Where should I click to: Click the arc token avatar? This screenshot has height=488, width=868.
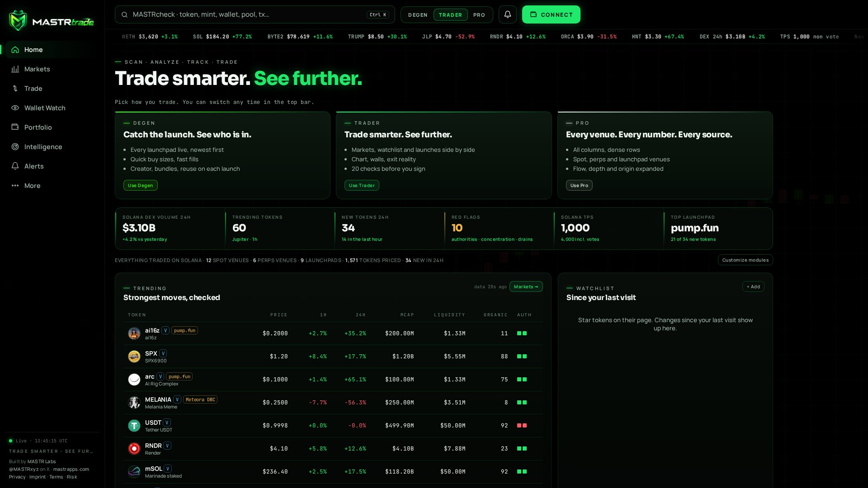click(x=134, y=380)
